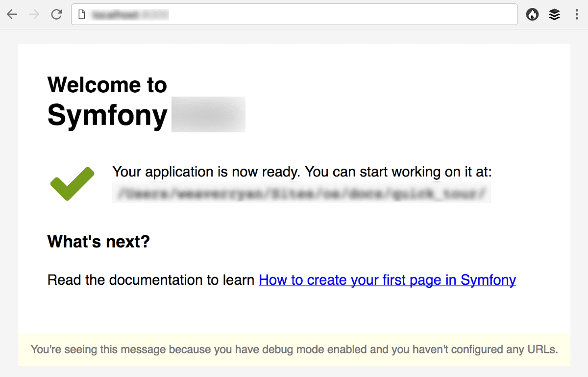Click the blurred version label beside Symfony
The height and width of the screenshot is (377, 588).
pyautogui.click(x=208, y=115)
